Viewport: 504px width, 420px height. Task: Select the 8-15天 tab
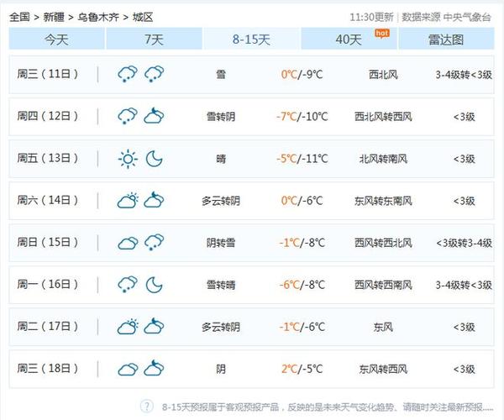click(x=251, y=39)
